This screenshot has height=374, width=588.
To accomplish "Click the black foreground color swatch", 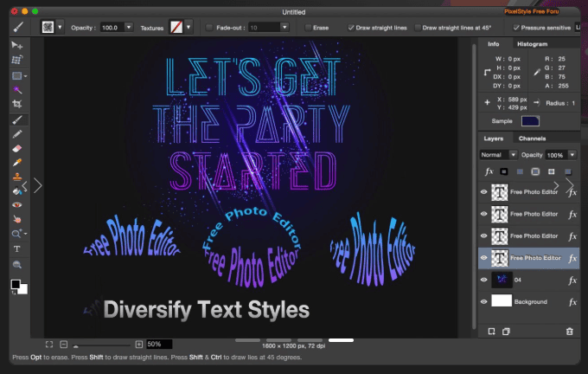I will coord(16,284).
